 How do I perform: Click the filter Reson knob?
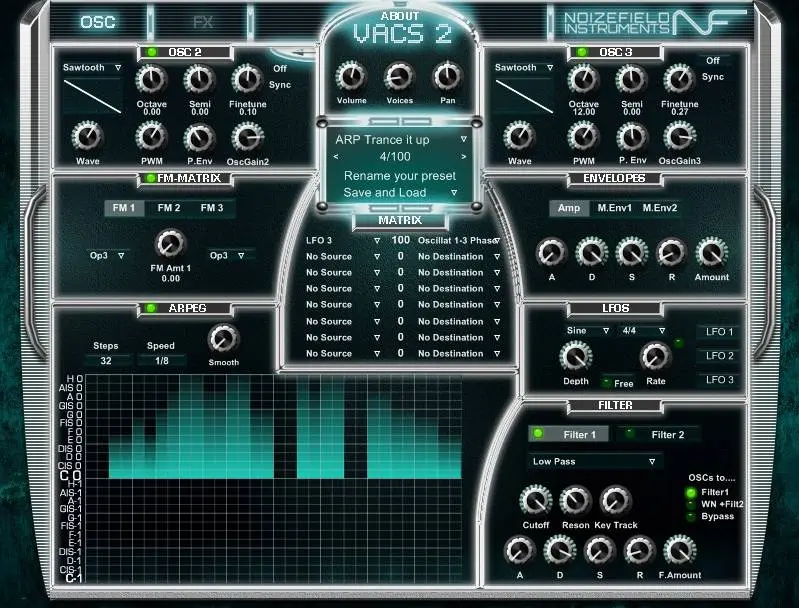tap(575, 501)
